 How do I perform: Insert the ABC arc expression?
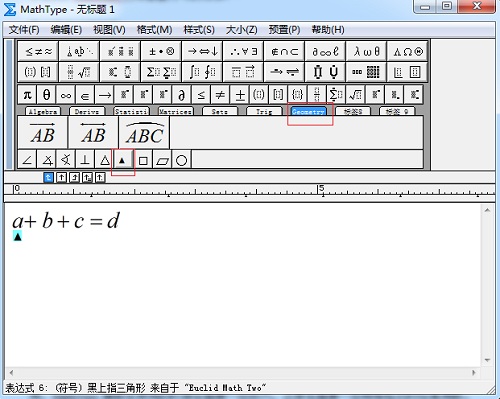coord(144,133)
